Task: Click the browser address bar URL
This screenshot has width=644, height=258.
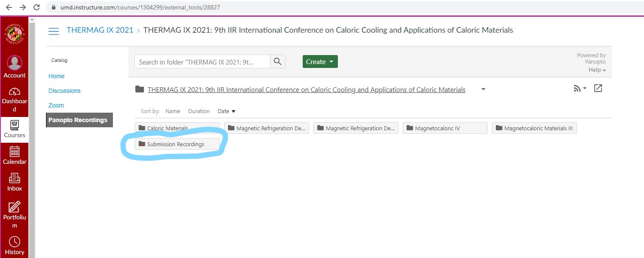Action: point(140,7)
